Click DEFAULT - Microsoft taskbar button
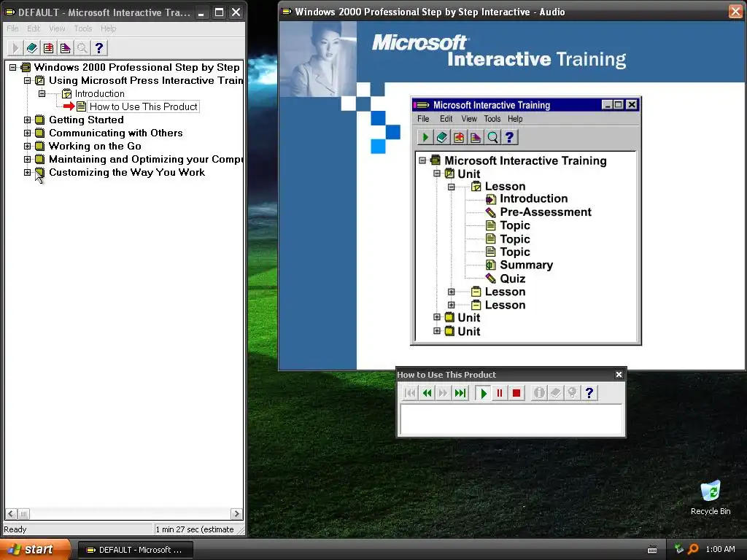This screenshot has width=747, height=560. [135, 550]
